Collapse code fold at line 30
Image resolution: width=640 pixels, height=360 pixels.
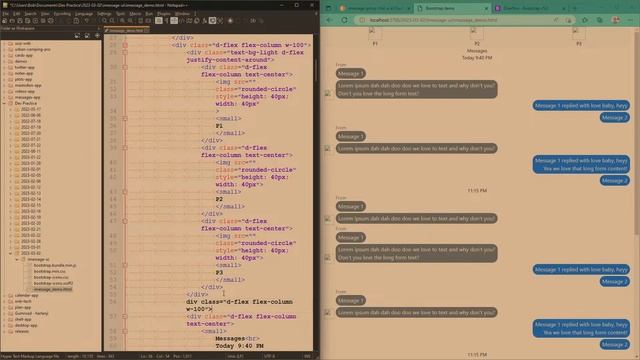pyautogui.click(x=125, y=67)
